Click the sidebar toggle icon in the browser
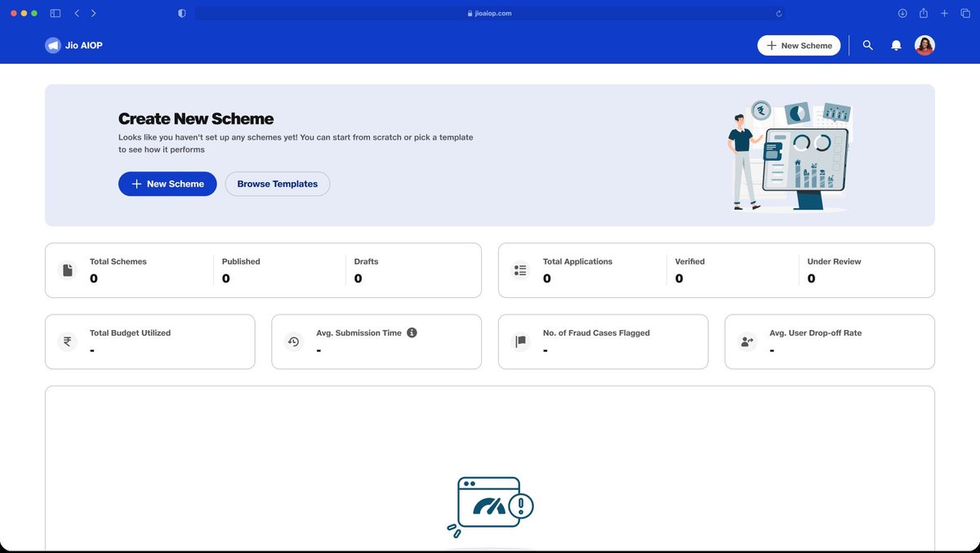This screenshot has width=980, height=553. coord(55,13)
